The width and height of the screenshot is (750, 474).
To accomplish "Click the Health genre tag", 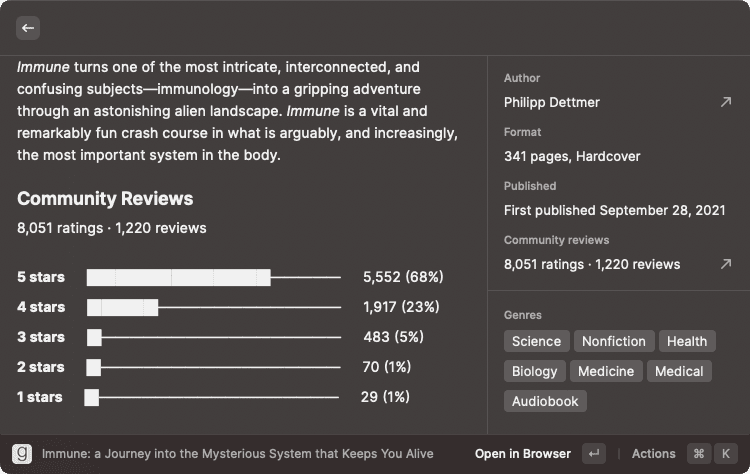I will [687, 341].
